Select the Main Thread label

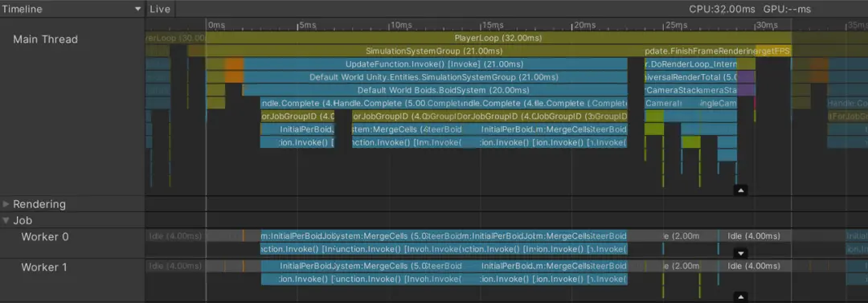45,39
